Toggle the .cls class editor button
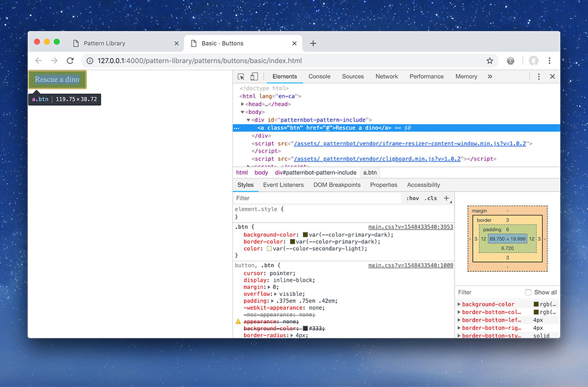Screen dimensions: 588x387 point(430,198)
